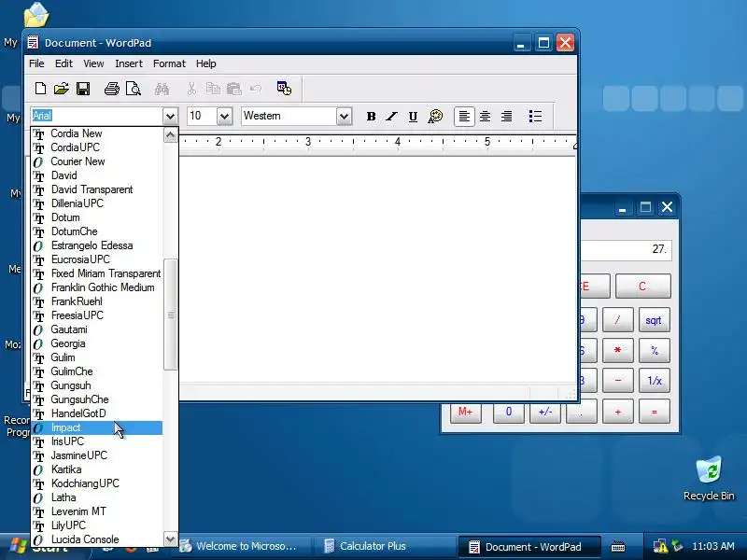The width and height of the screenshot is (747, 560).
Task: Click the 1/x button in Calculator
Action: coord(654,381)
